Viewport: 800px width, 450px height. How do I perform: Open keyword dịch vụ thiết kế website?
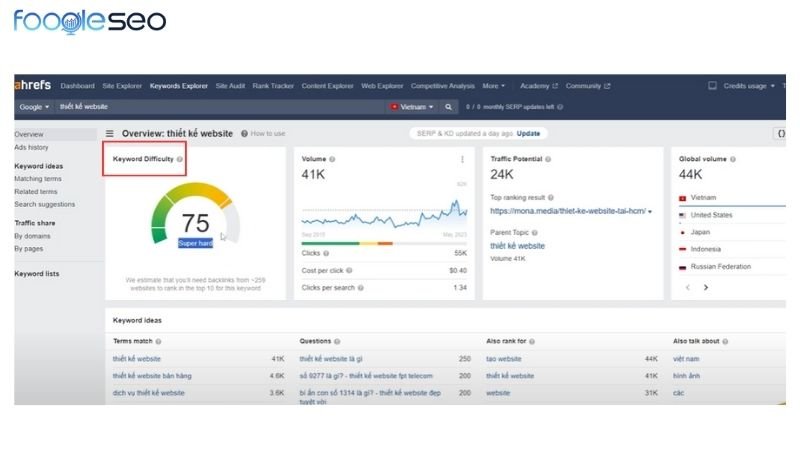pos(148,393)
